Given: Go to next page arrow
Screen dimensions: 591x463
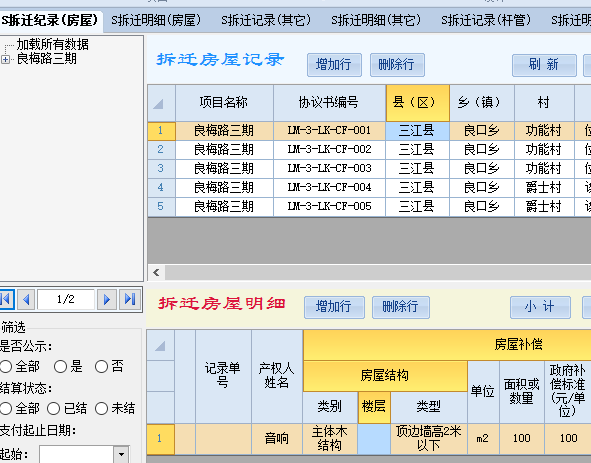Looking at the screenshot, I should point(107,300).
